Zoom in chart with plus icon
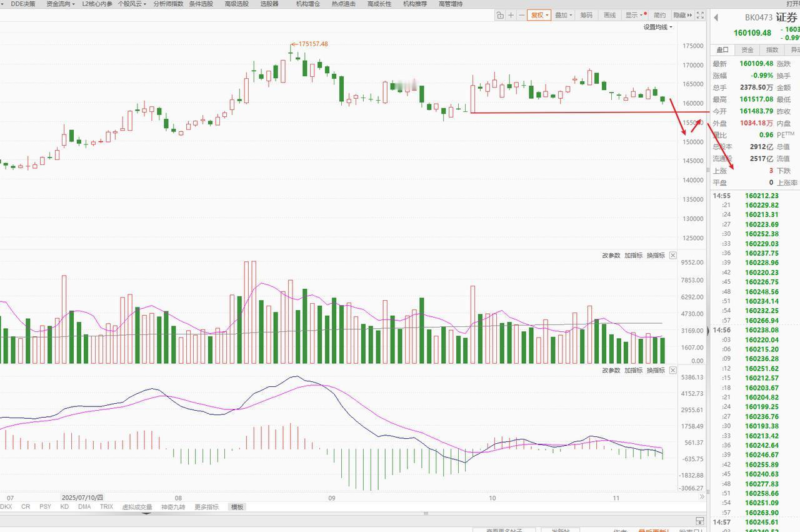Viewport: 800px width, 532px height. pyautogui.click(x=511, y=15)
